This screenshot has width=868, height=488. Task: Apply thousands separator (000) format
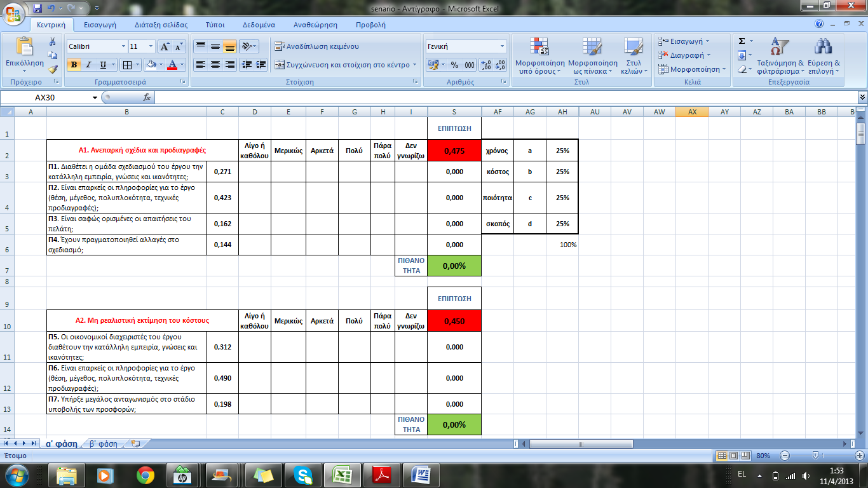470,65
